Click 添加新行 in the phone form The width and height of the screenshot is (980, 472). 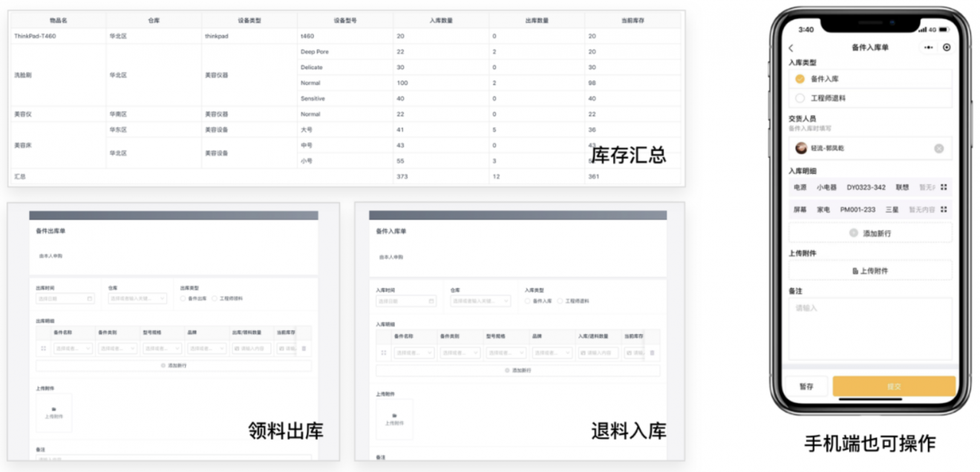(871, 233)
